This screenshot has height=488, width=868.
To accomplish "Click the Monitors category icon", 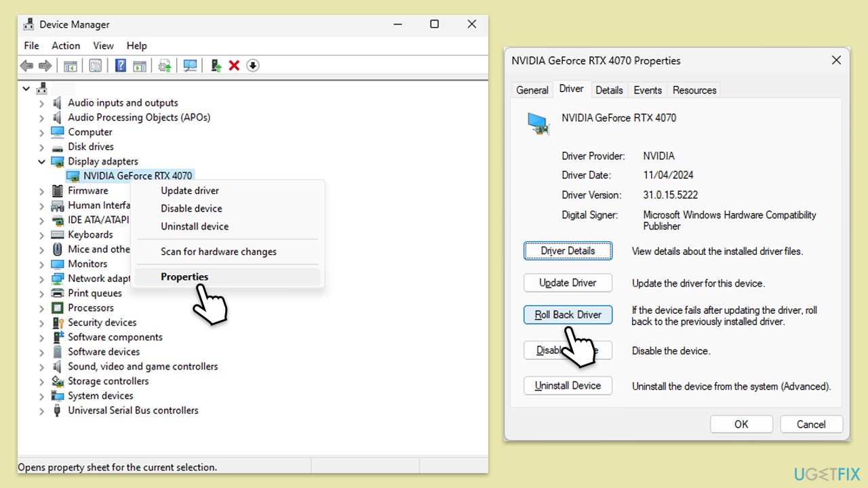I will [58, 264].
